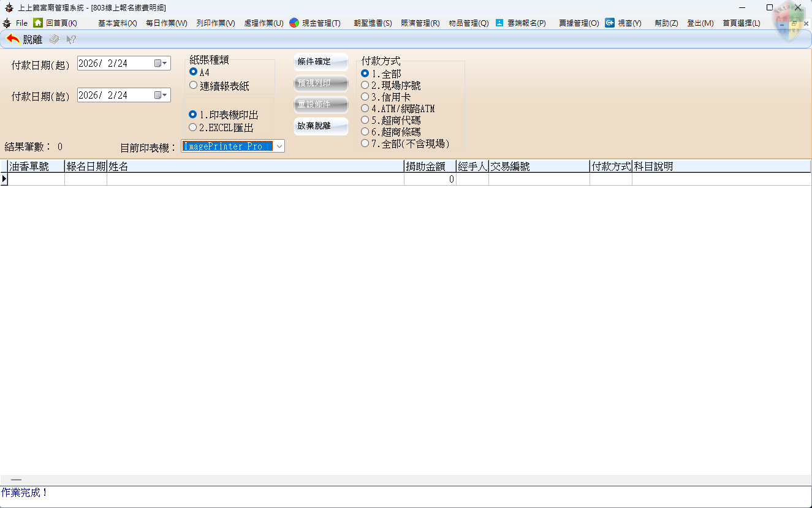Expand the 目前印表機 printer dropdown
The height and width of the screenshot is (508, 812).
[279, 146]
